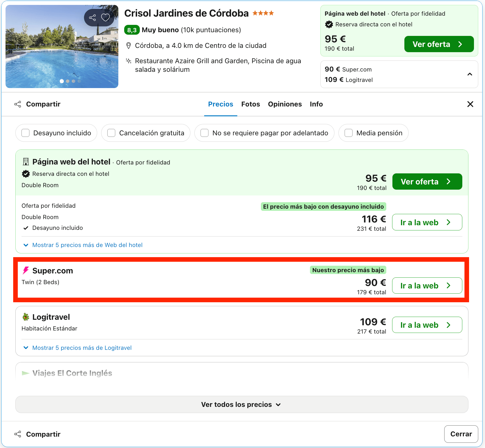Save hotel with the heart icon
The image size is (485, 448).
pyautogui.click(x=105, y=17)
